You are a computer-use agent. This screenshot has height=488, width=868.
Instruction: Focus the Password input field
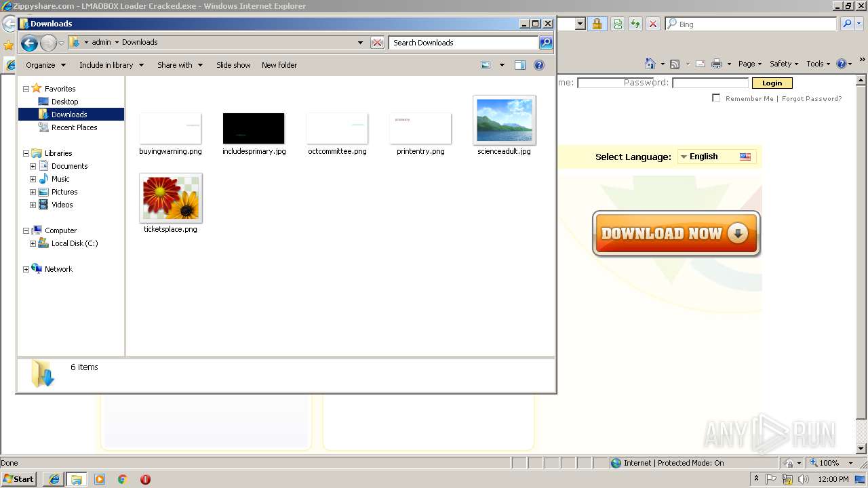tap(710, 83)
